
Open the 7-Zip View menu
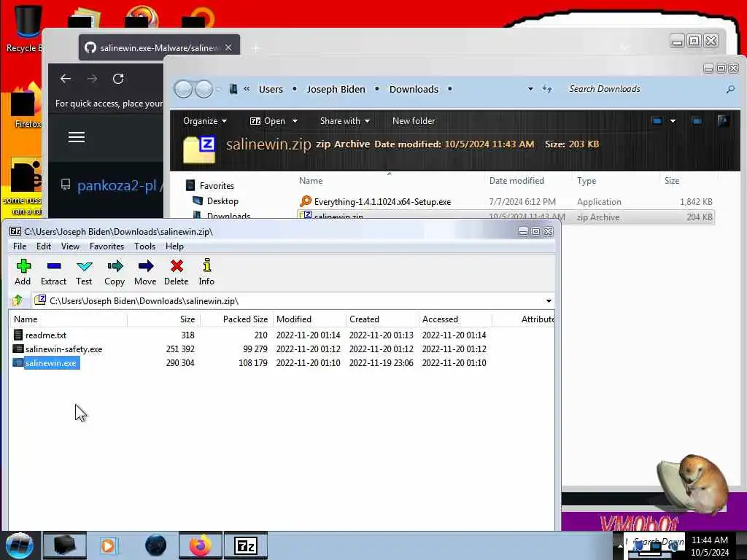[70, 246]
